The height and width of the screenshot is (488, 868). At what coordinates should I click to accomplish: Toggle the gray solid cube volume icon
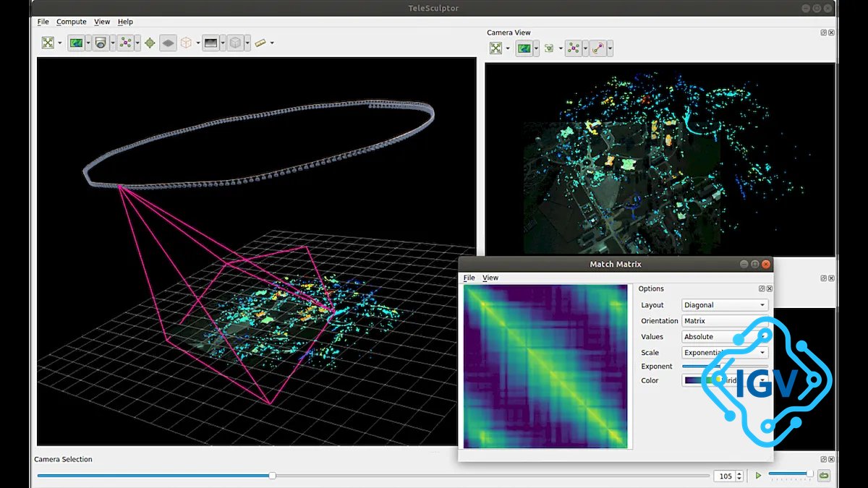pos(235,43)
